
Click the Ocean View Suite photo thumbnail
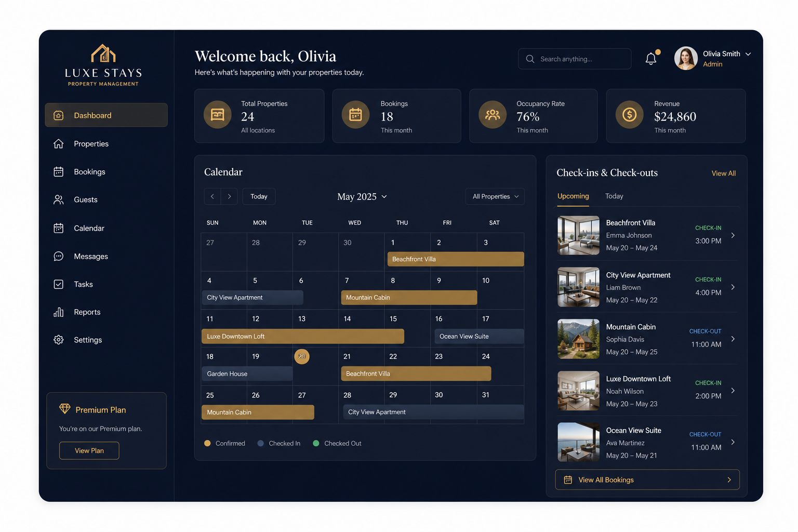pos(578,442)
